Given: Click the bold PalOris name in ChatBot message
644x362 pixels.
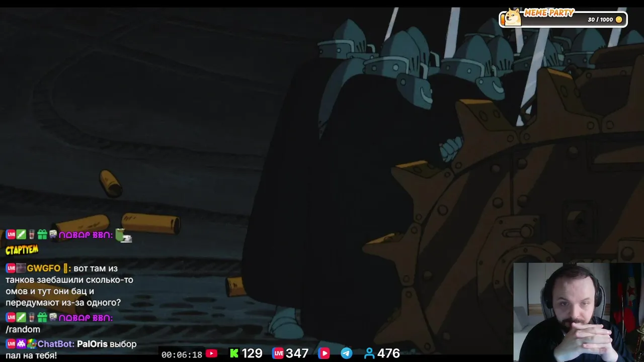Looking at the screenshot, I should [x=92, y=344].
